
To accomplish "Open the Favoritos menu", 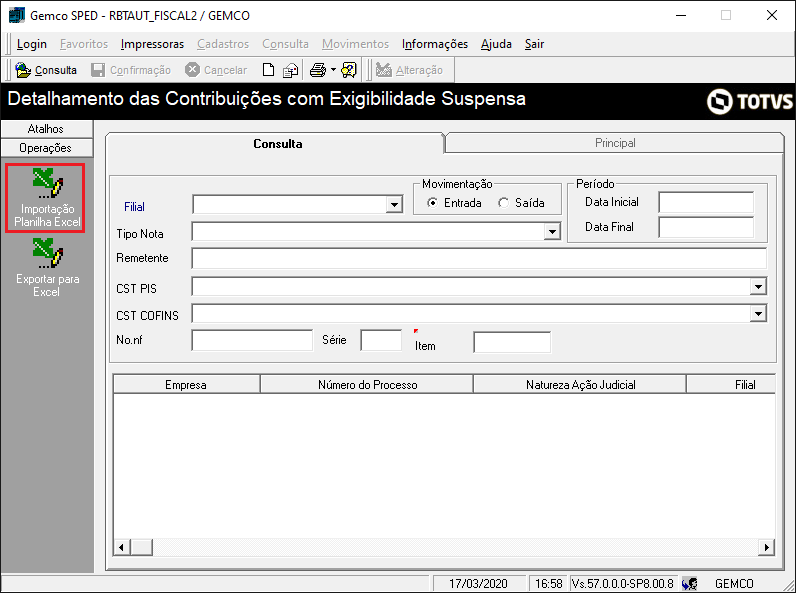I will click(84, 44).
